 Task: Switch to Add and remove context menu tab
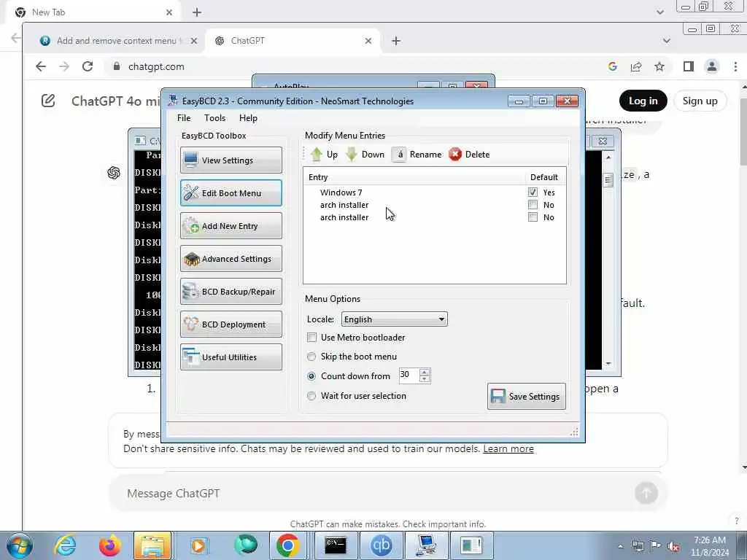pyautogui.click(x=117, y=41)
